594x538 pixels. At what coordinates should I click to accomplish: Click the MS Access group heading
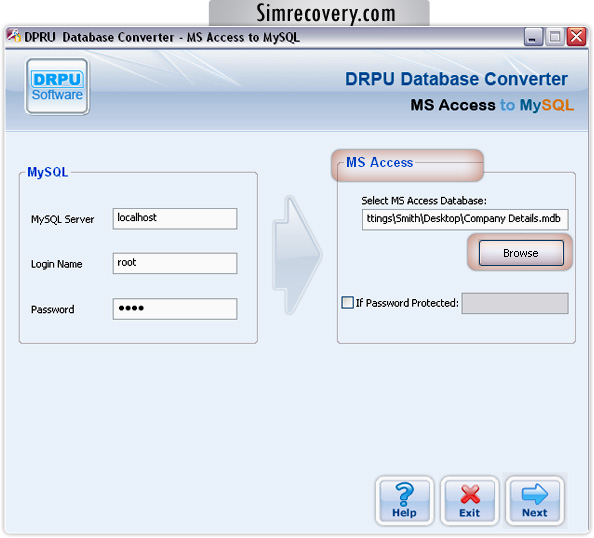pos(380,163)
